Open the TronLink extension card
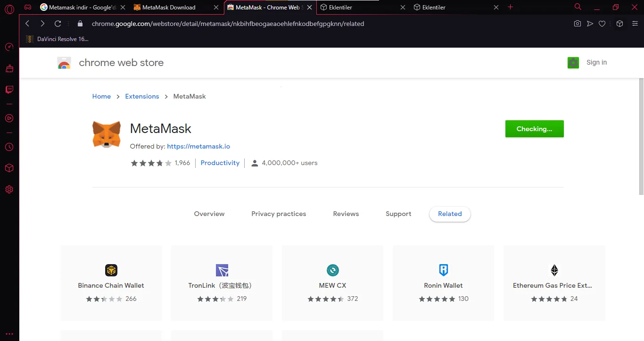 222,283
